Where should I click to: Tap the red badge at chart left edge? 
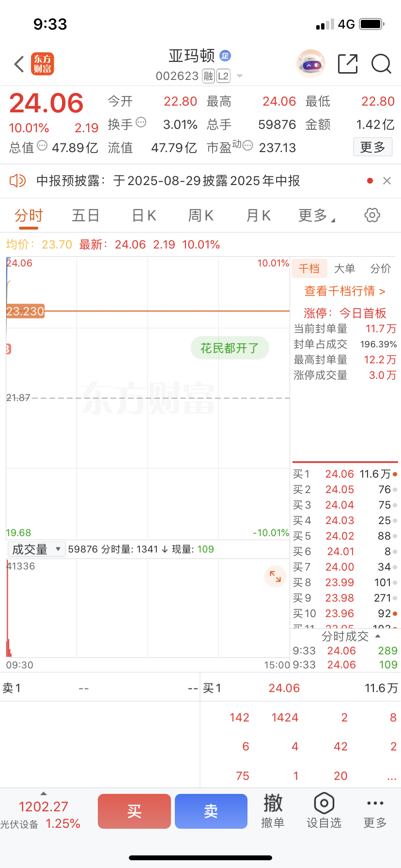(x=8, y=349)
